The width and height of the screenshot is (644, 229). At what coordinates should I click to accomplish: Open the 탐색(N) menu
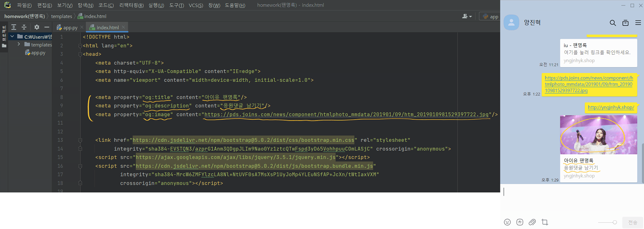point(85,5)
